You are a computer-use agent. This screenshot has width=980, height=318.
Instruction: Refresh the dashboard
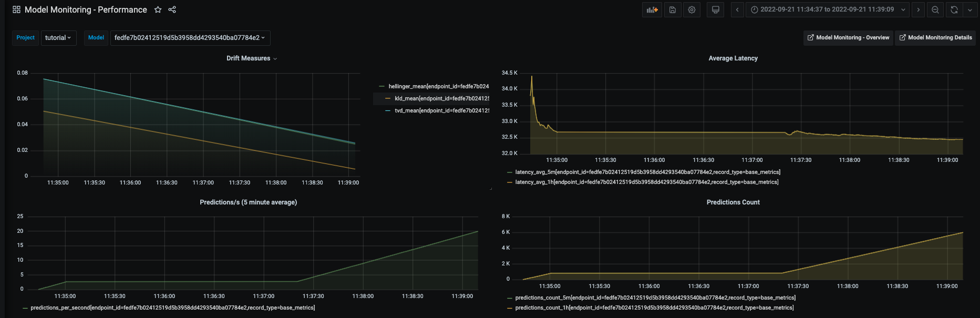954,9
